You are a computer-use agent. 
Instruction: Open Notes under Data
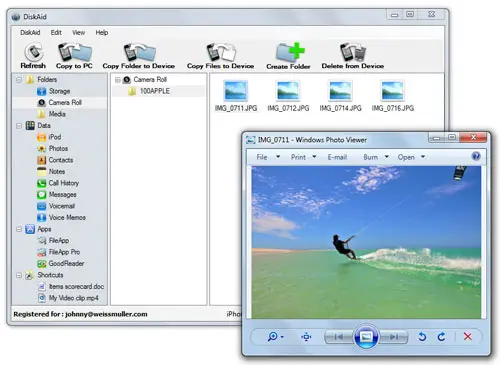(x=51, y=171)
